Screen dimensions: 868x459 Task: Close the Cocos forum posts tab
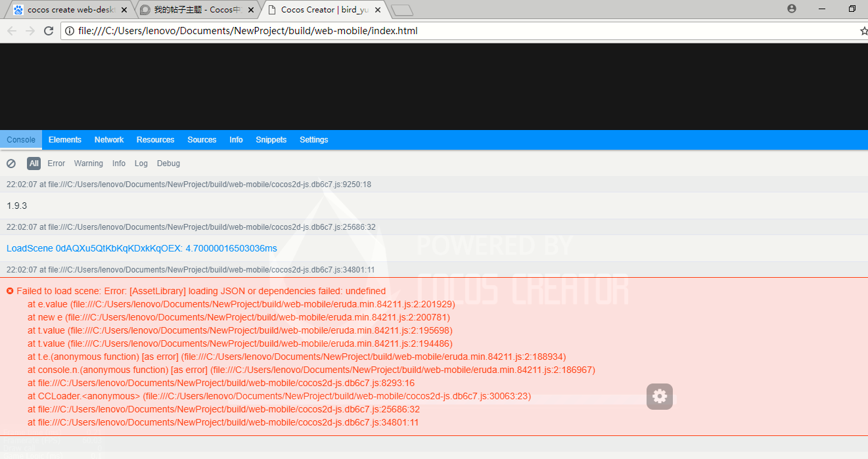click(x=251, y=10)
